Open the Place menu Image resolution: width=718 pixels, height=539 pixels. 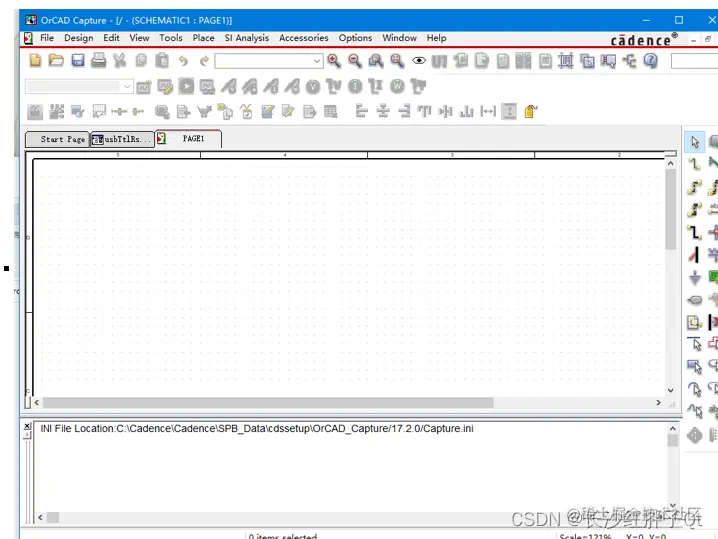coord(203,38)
